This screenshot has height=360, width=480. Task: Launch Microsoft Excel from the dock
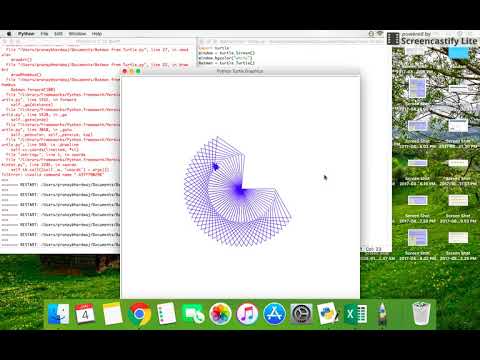pyautogui.click(x=355, y=314)
